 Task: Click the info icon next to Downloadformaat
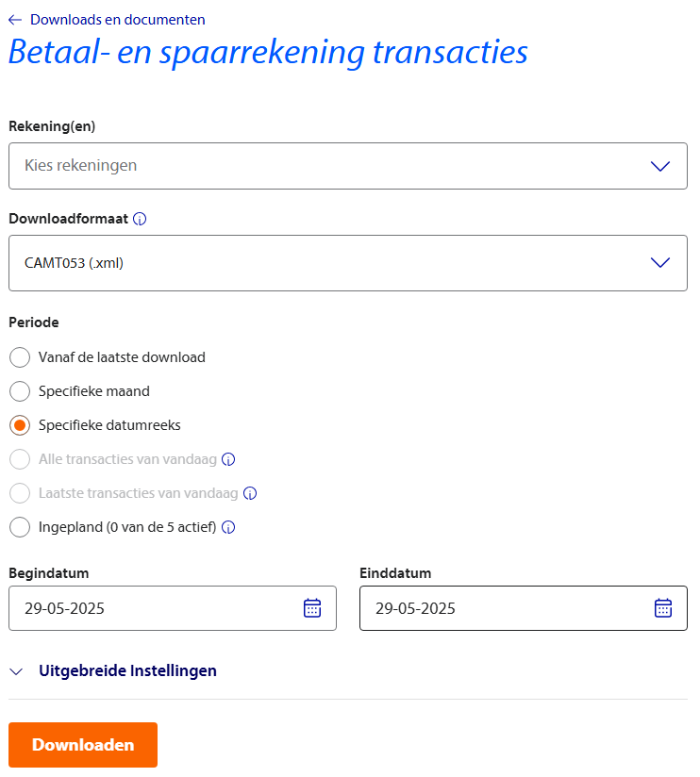click(140, 219)
